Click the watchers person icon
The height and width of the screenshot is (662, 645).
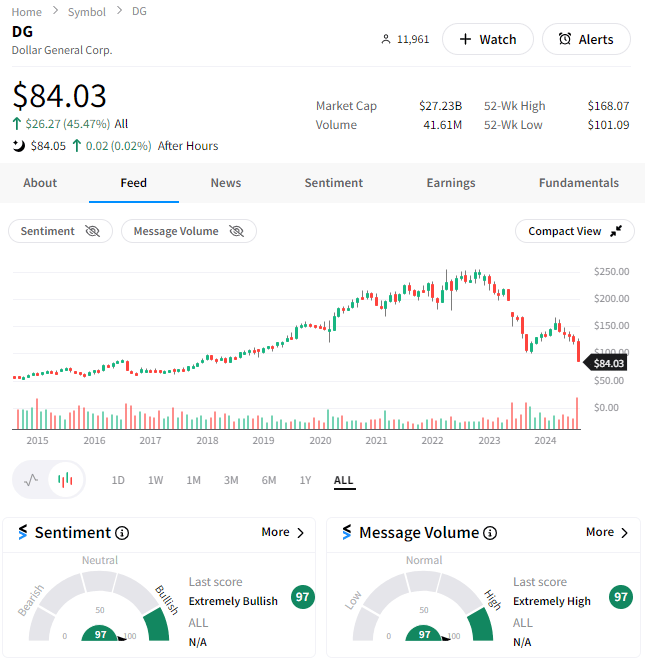click(385, 39)
